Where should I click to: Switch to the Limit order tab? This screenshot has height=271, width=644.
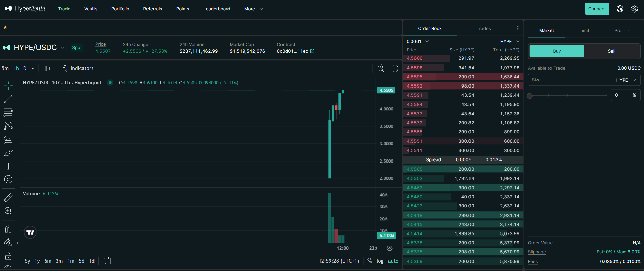pyautogui.click(x=584, y=30)
